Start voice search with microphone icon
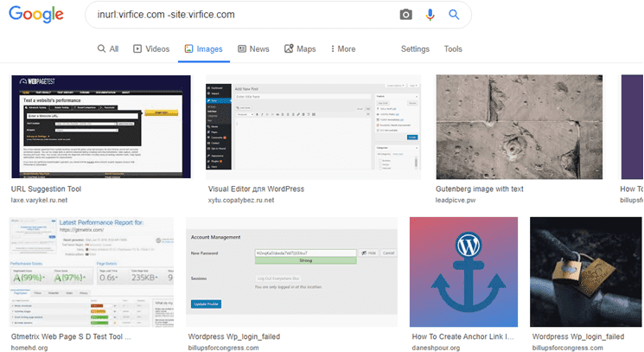This screenshot has width=644, height=352. [430, 15]
